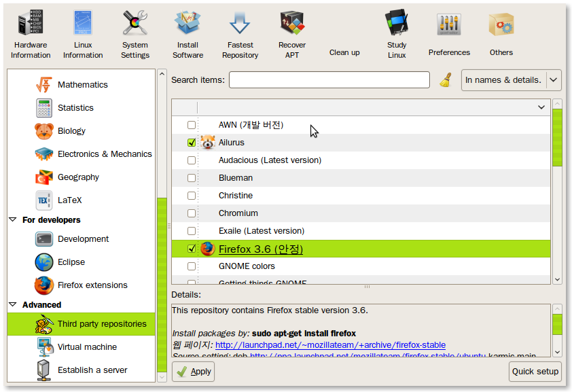This screenshot has width=572, height=392.
Task: Select the Fastest Repository arrow icon
Action: (x=240, y=22)
